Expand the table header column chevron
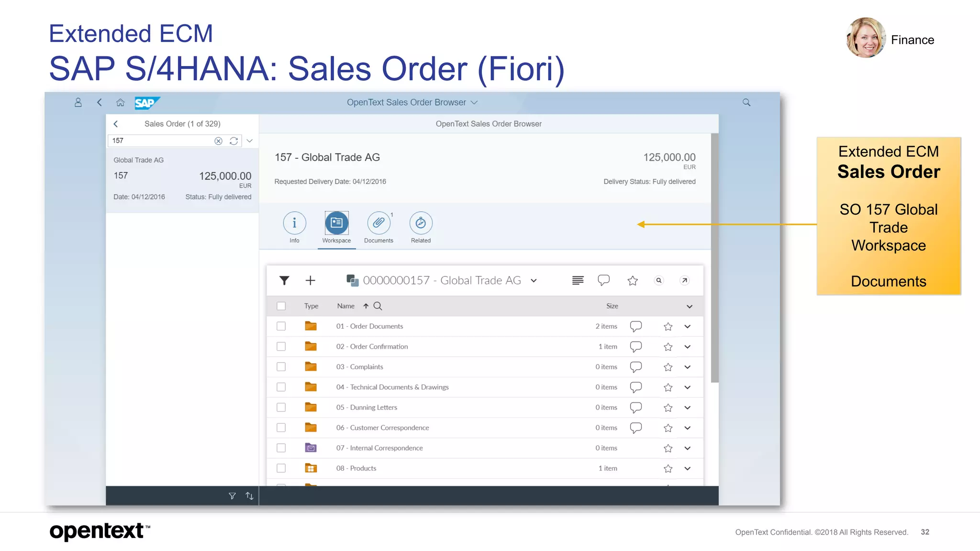Image resolution: width=980 pixels, height=551 pixels. (x=690, y=307)
